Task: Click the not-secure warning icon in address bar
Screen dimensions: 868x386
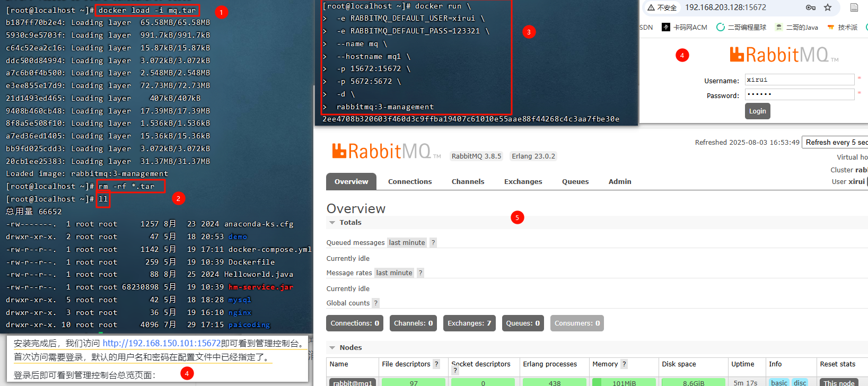Action: click(x=651, y=7)
